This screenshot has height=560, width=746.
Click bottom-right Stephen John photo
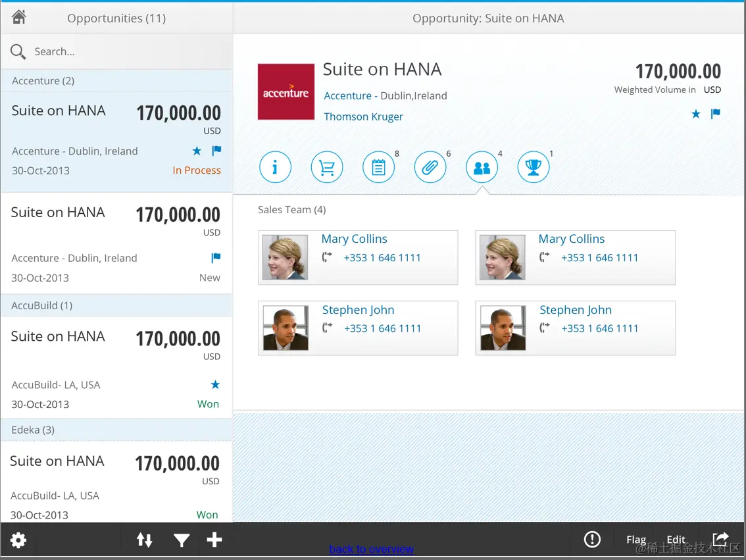503,328
